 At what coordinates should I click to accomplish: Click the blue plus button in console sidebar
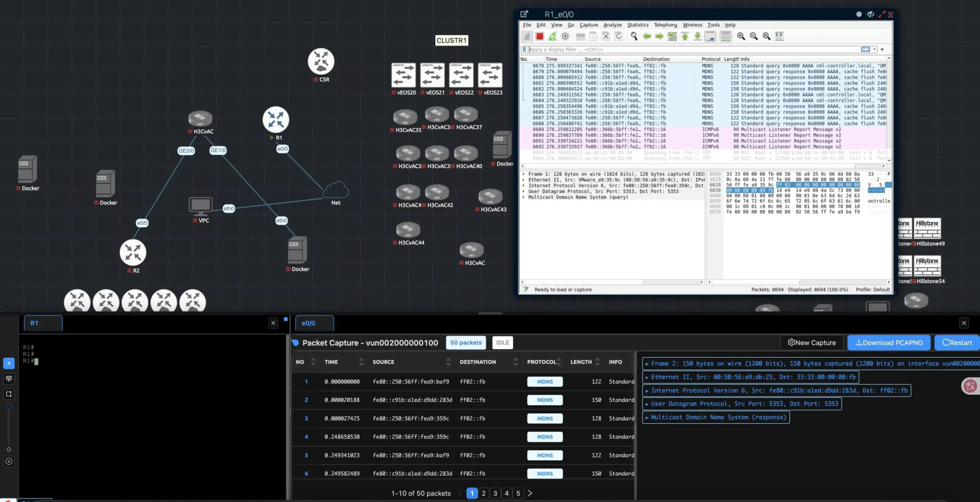(x=9, y=363)
